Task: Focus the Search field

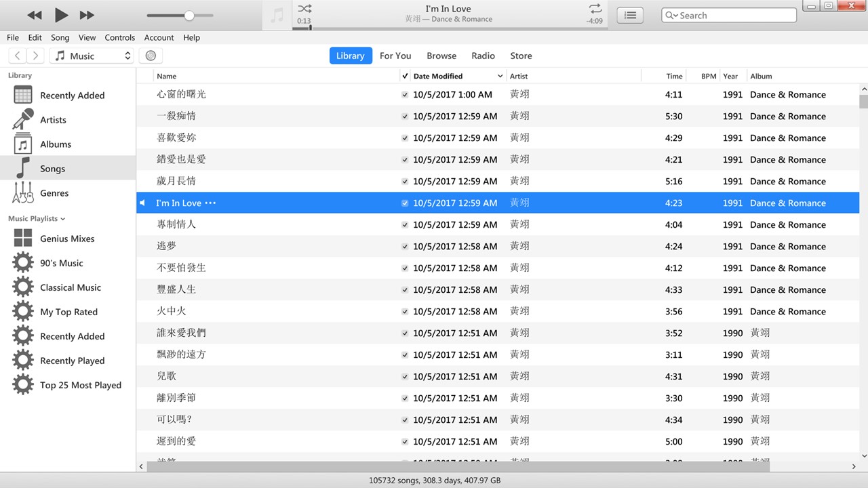Action: pyautogui.click(x=729, y=16)
